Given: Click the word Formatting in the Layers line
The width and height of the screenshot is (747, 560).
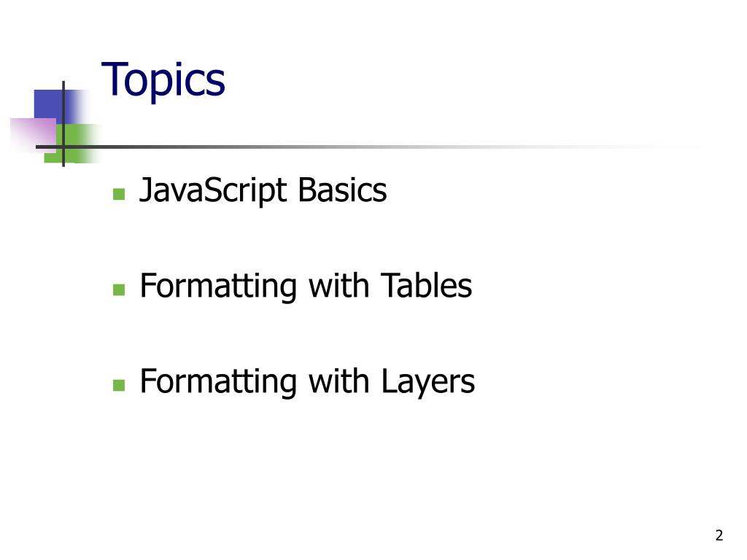Looking at the screenshot, I should [218, 382].
